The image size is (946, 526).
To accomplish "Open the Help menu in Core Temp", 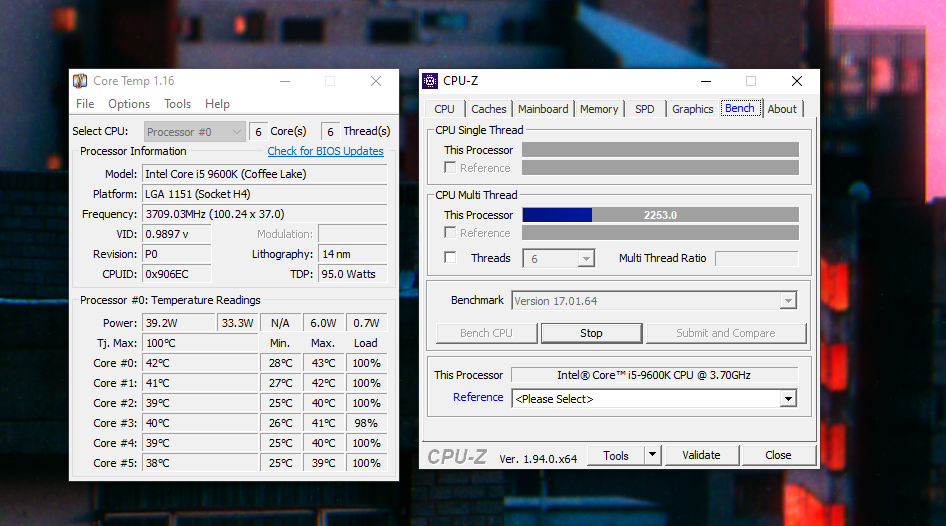I will (x=217, y=104).
